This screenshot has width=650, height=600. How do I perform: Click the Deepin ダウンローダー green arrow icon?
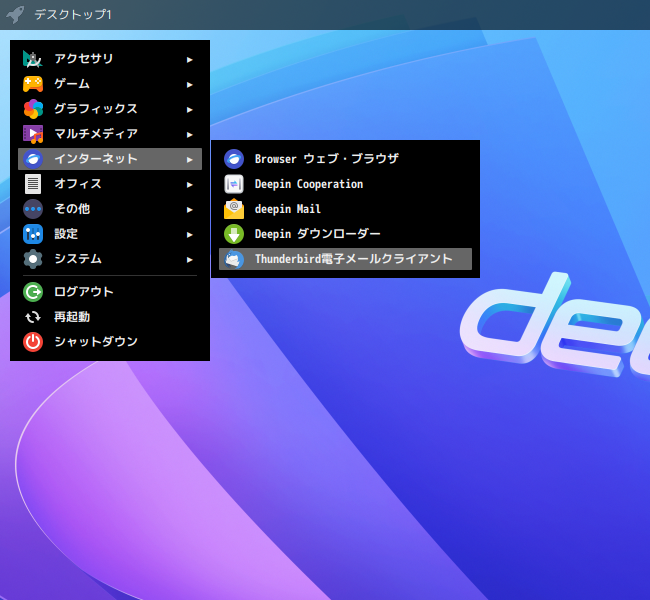[234, 234]
